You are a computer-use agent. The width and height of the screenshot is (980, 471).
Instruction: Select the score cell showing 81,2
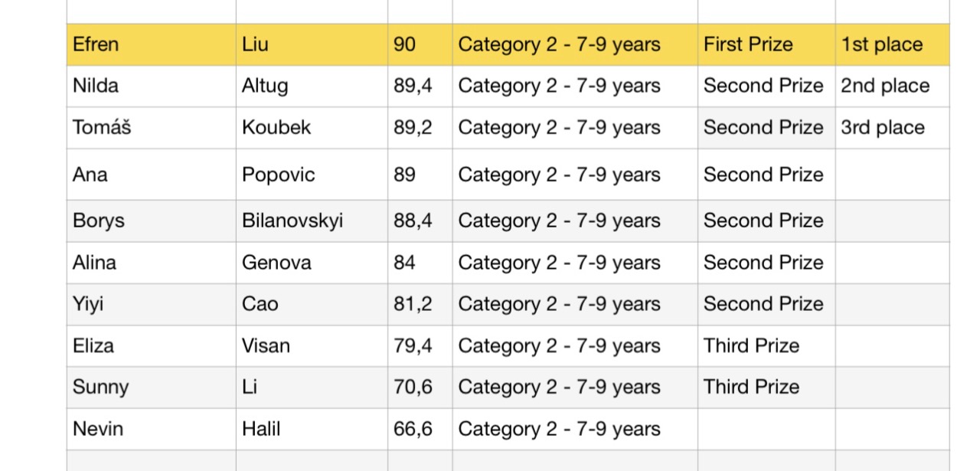click(x=413, y=304)
